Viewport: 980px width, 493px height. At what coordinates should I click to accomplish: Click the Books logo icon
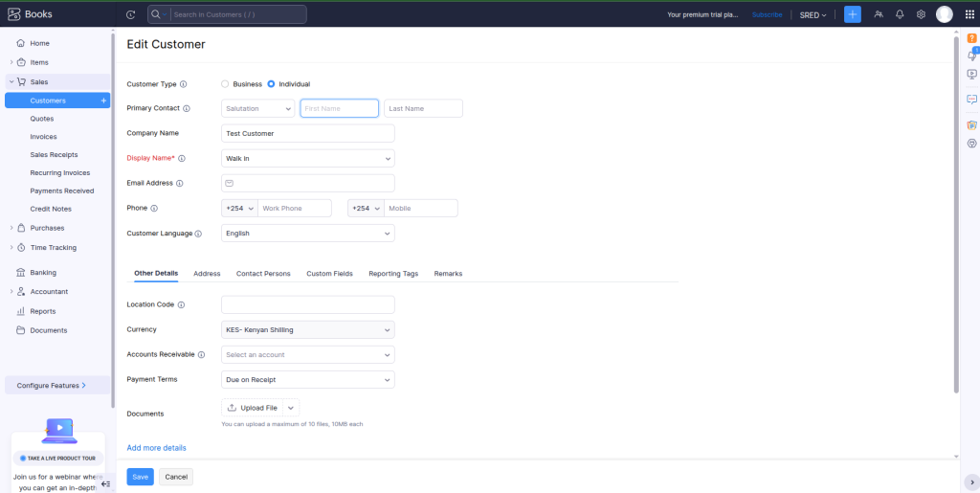point(13,14)
